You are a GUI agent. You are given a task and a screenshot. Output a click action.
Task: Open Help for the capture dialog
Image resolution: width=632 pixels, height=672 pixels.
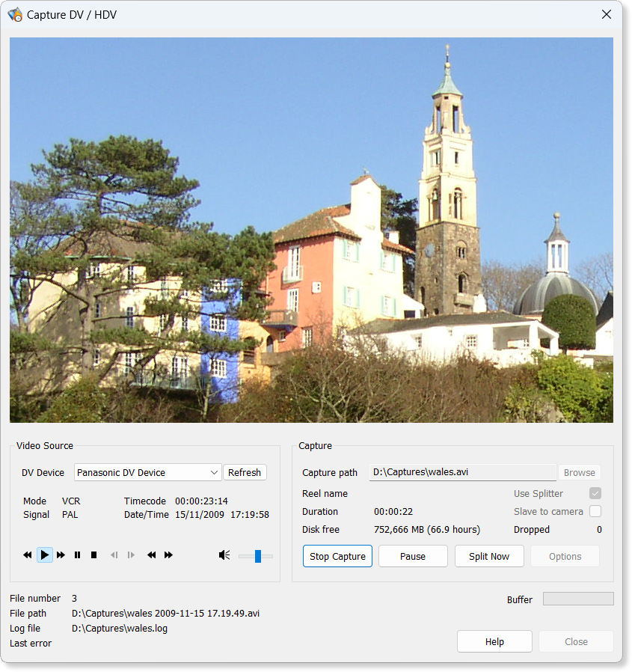pyautogui.click(x=494, y=641)
